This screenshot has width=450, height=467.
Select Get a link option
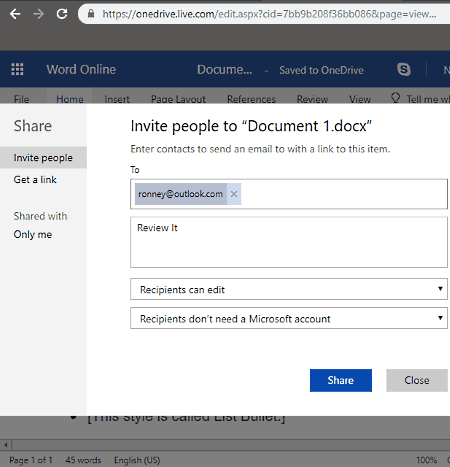tap(35, 180)
